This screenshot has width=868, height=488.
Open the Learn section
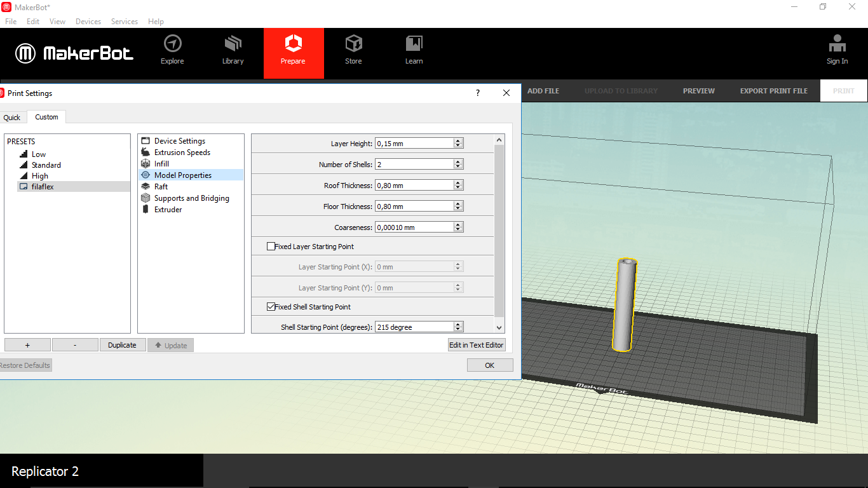click(x=414, y=50)
